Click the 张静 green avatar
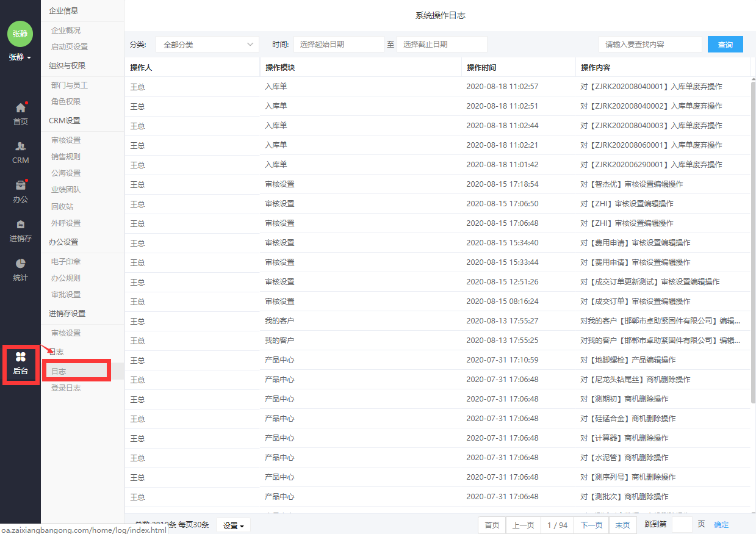Image resolution: width=756 pixels, height=534 pixels. (x=20, y=34)
